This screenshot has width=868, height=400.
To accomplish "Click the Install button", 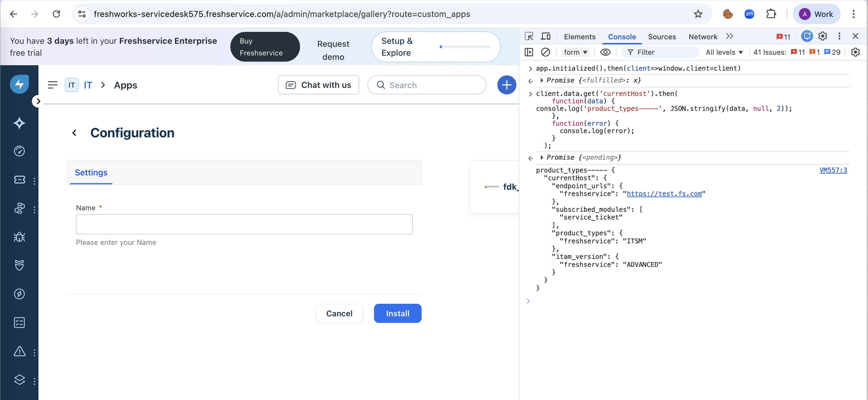I will 397,313.
